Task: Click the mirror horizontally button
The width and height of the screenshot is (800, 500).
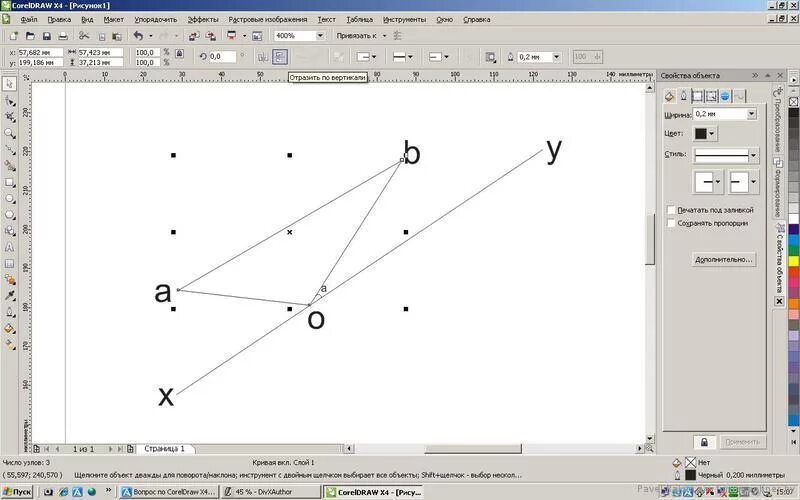Action: tap(263, 57)
